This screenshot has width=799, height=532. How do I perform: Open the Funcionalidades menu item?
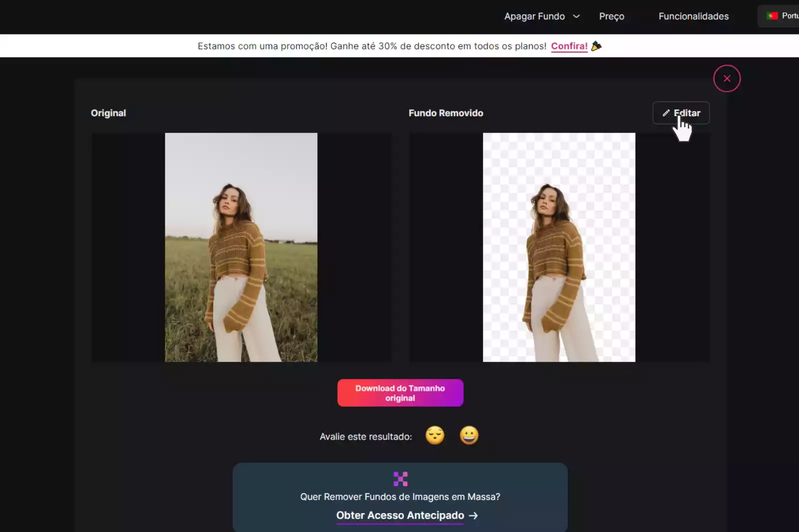click(x=694, y=16)
